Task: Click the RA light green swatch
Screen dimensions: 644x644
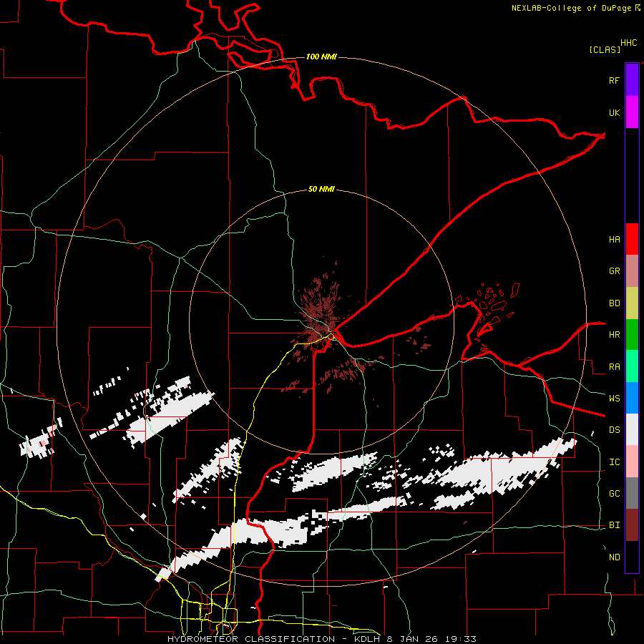Action: [x=632, y=366]
